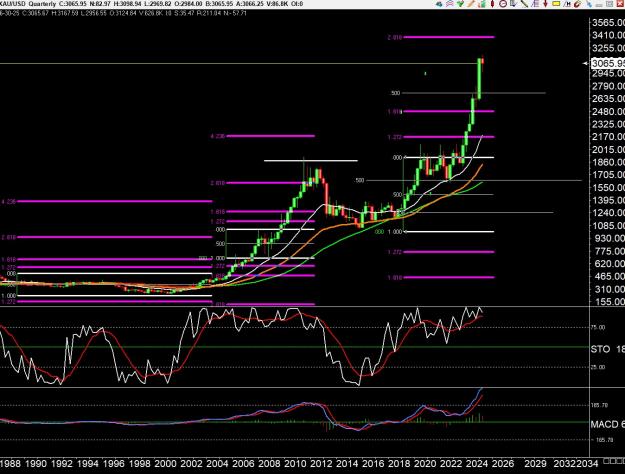This screenshot has width=625, height=474.
Task: Click the 3255.00 price scale label
Action: pyautogui.click(x=608, y=48)
